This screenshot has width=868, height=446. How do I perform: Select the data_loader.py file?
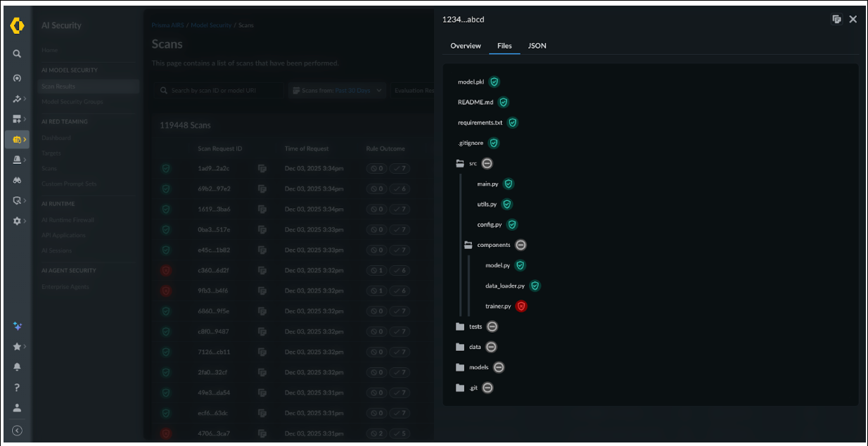point(505,286)
